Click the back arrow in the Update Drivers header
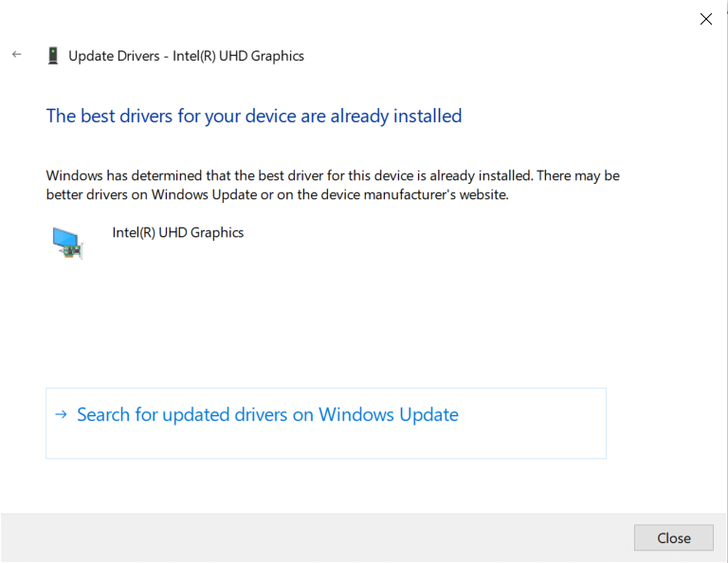Screen dimensions: 728x563 [17, 55]
